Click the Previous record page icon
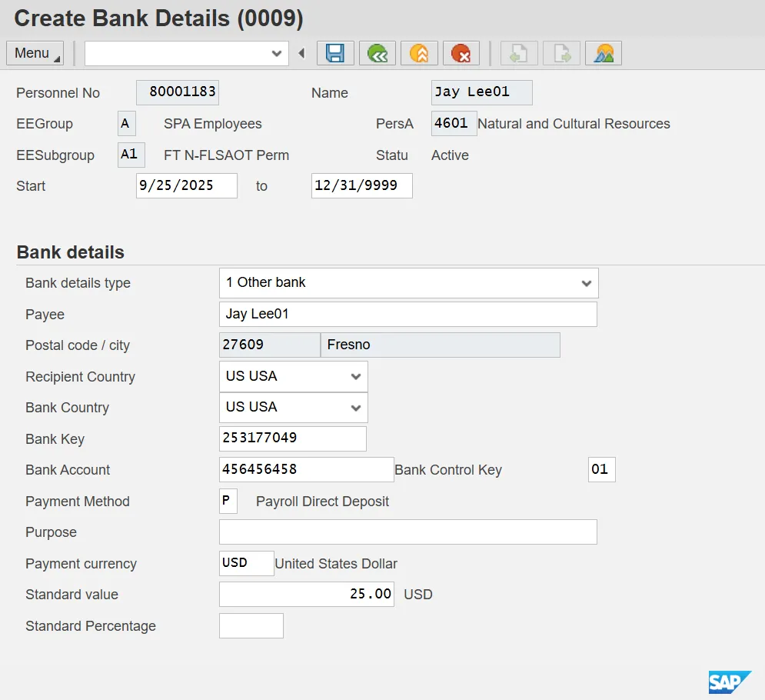 click(519, 53)
